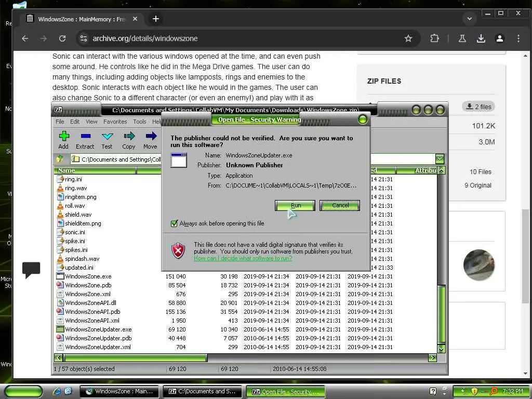This screenshot has height=399, width=532.
Task: Click the browser address bar URL
Action: 145,38
